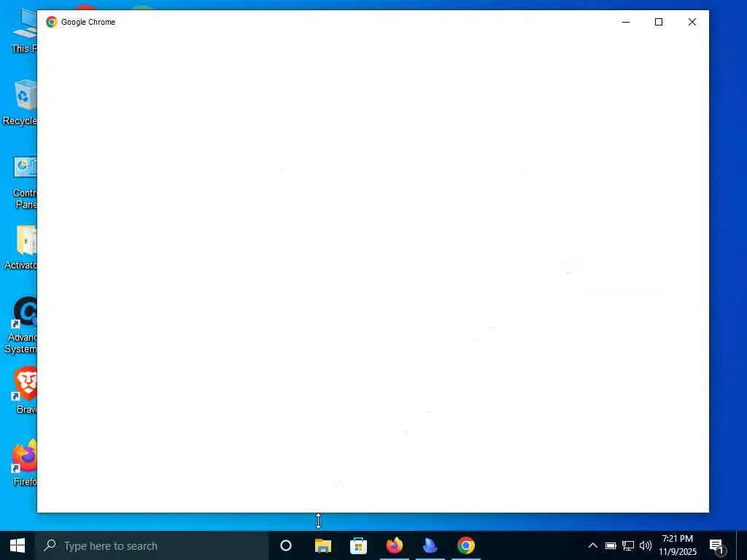Select the Activator folder on desktop
This screenshot has height=560, width=747.
[21, 248]
